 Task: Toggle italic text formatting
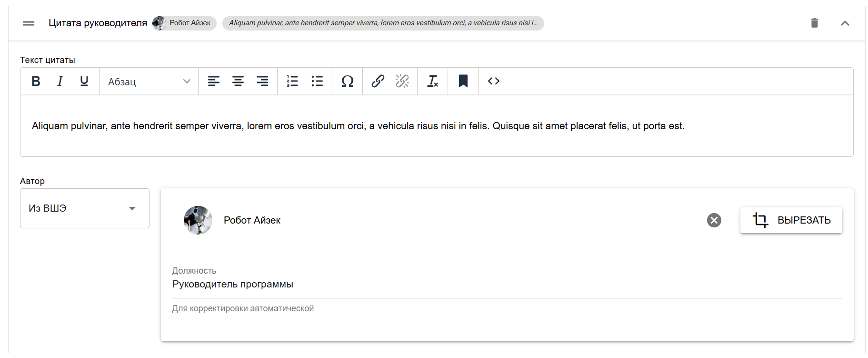tap(60, 82)
